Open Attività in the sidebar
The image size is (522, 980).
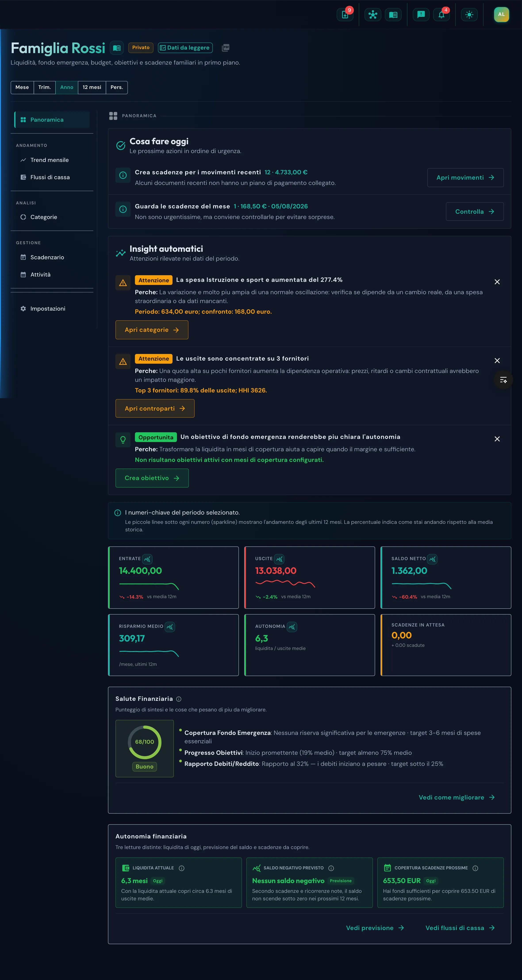[52, 274]
